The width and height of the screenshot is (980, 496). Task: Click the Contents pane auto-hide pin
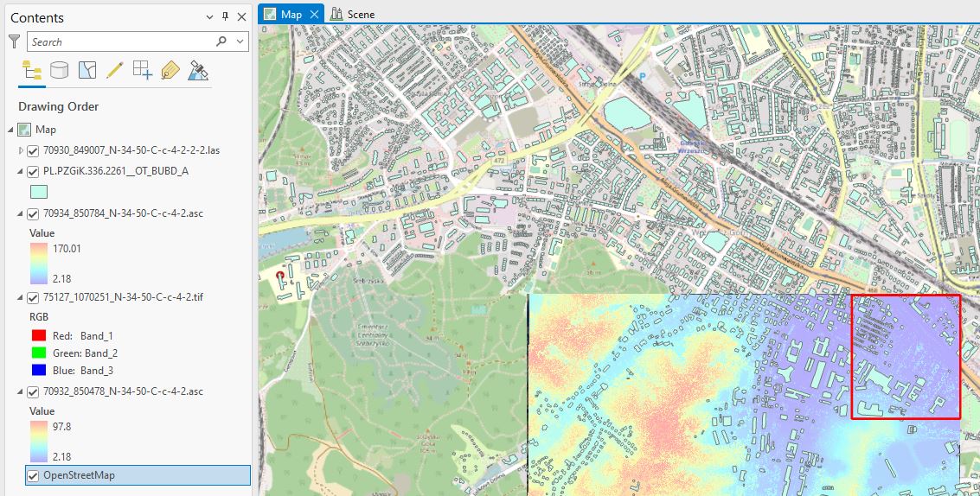tap(226, 17)
